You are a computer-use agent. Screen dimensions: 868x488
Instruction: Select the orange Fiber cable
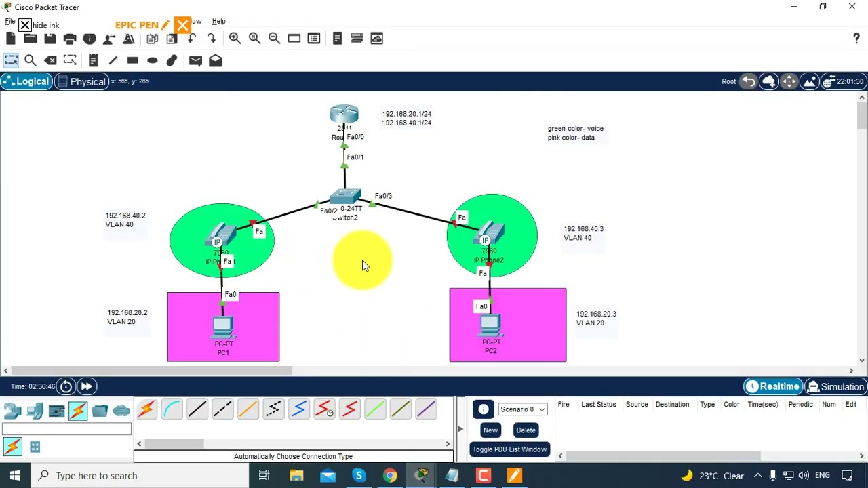pos(248,409)
